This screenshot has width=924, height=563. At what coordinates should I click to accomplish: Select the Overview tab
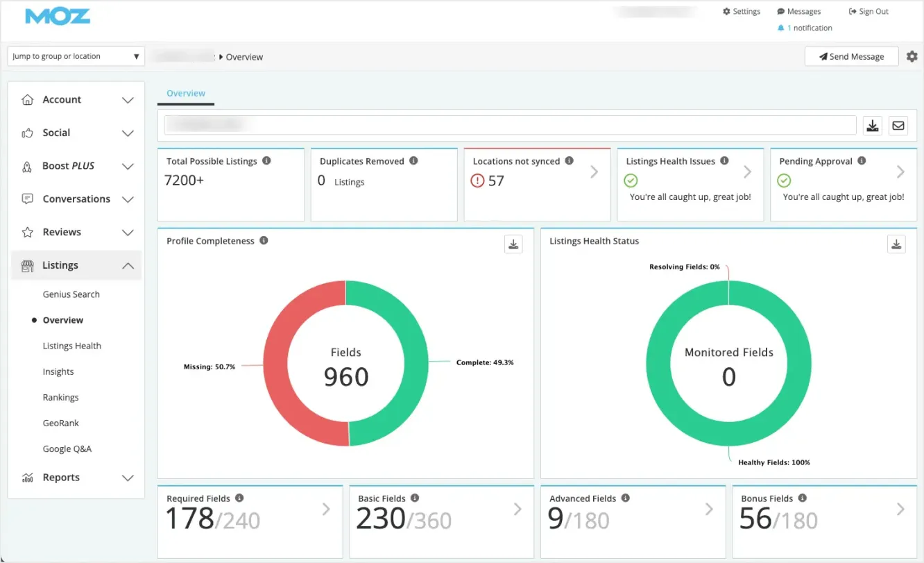185,92
